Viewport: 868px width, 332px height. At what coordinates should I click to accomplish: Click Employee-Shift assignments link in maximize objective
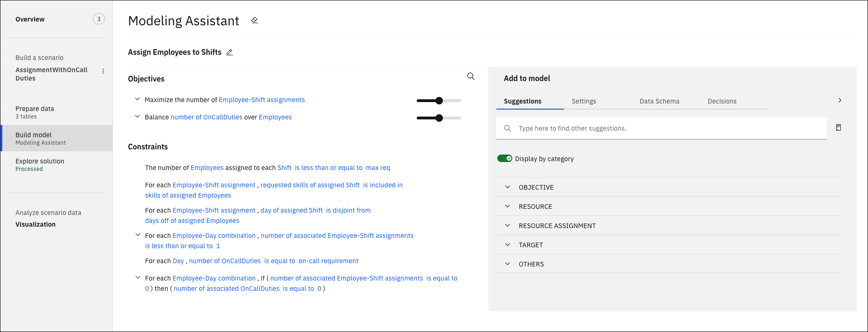coord(262,100)
